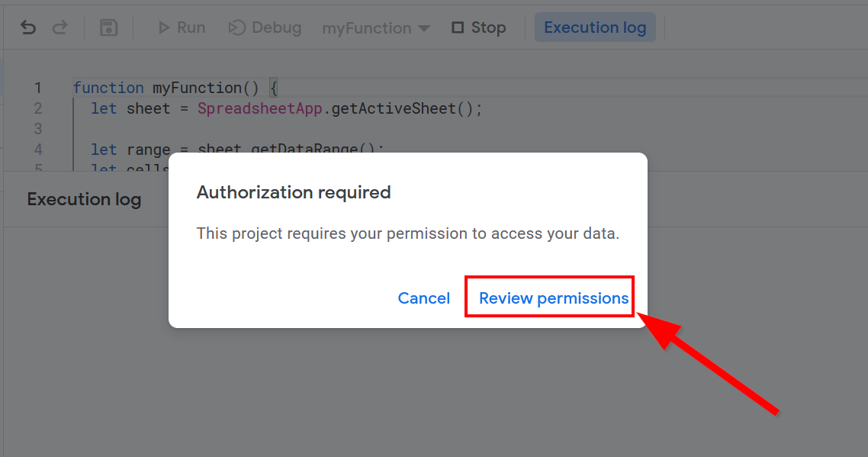Click the Authorization required dialog title
Screen dimensions: 868x457
(x=294, y=192)
